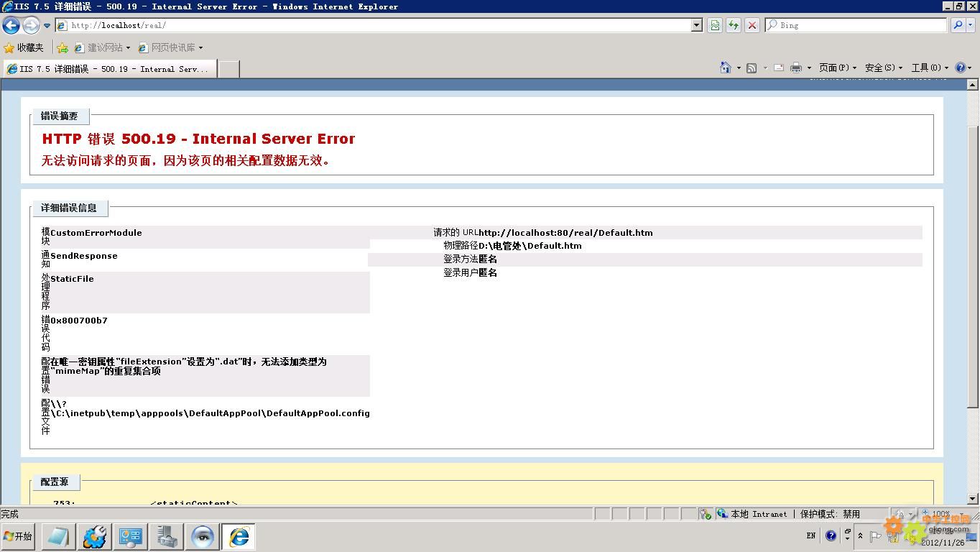Click the Print icon in command bar
The width and height of the screenshot is (980, 552).
pyautogui.click(x=796, y=68)
